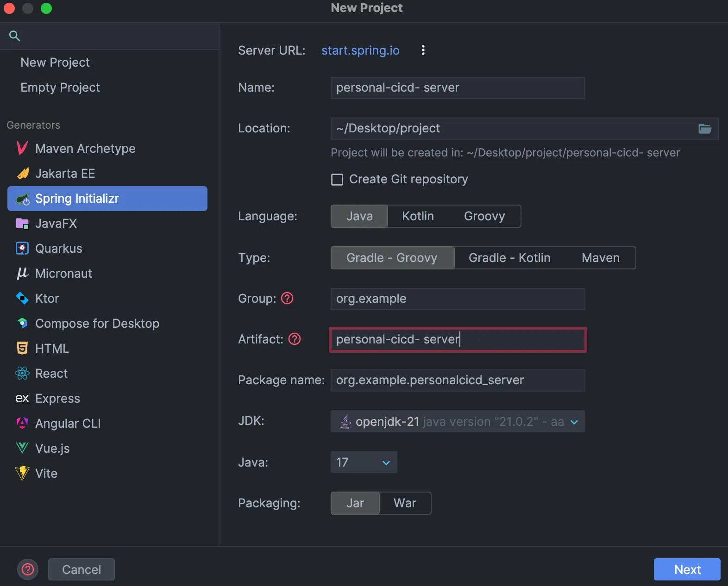Click the HTML5 icon

point(22,348)
